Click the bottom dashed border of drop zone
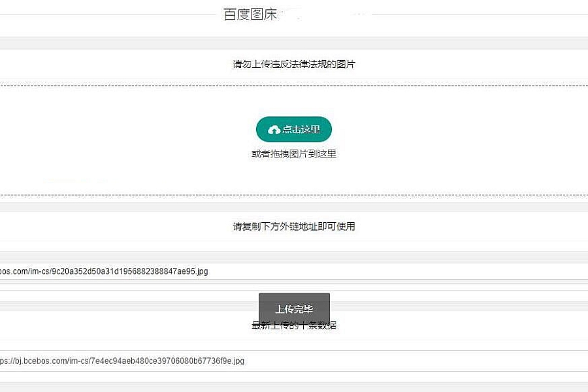 (x=131, y=195)
